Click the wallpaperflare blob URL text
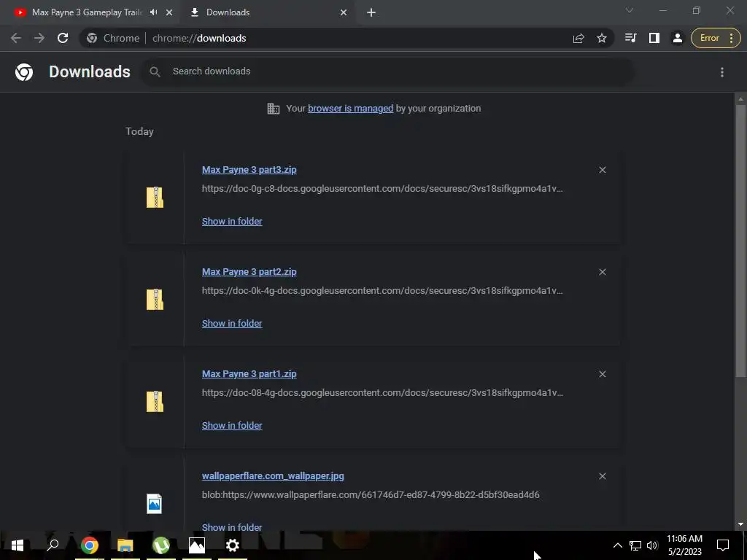747x560 pixels. coord(371,495)
